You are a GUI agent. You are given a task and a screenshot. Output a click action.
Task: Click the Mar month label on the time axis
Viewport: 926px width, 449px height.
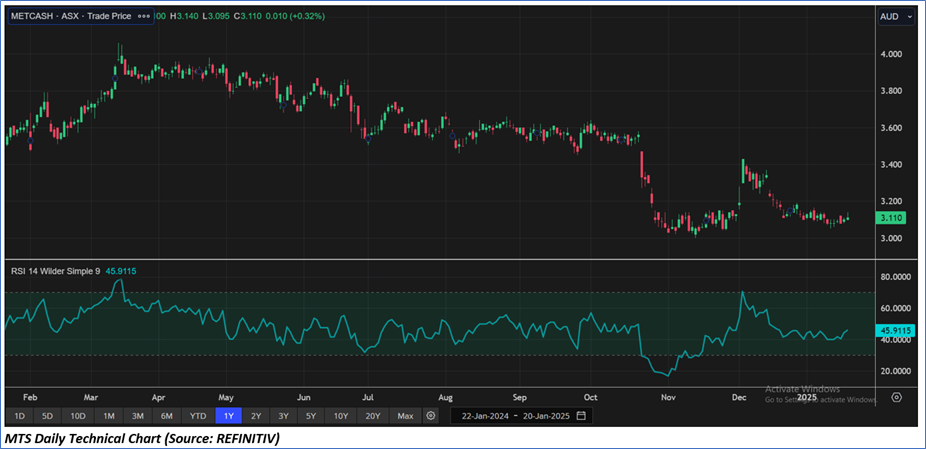[x=91, y=397]
